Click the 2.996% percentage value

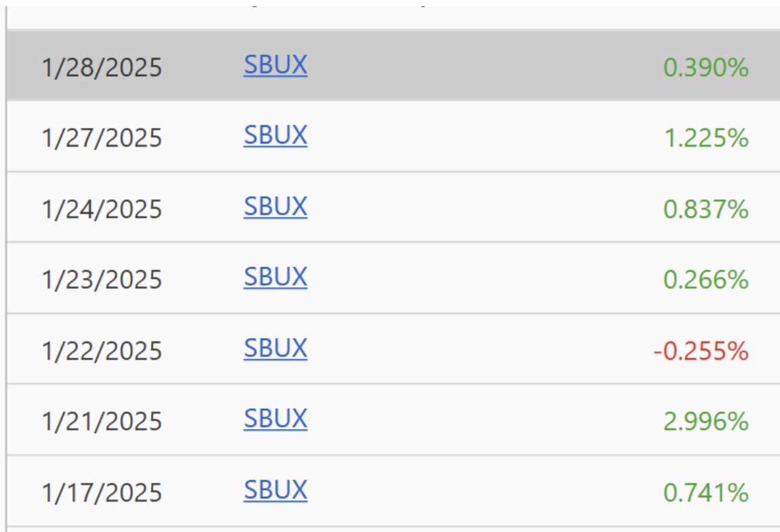pyautogui.click(x=705, y=422)
